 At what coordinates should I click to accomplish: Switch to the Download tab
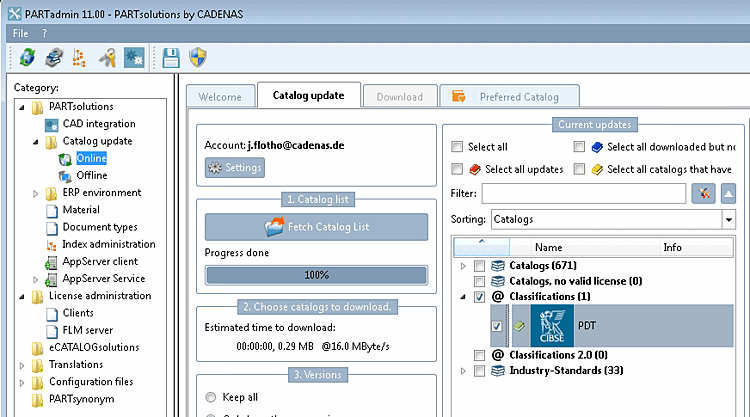pos(400,97)
